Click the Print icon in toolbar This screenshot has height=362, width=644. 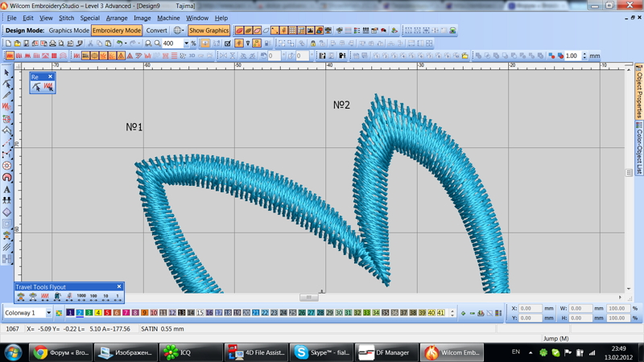coord(52,43)
